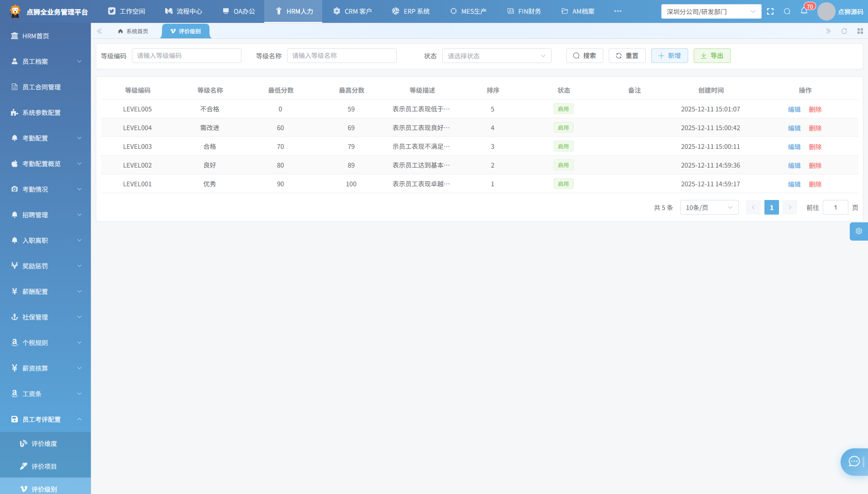Open the more modules ellipsis menu
The width and height of the screenshot is (868, 494).
pyautogui.click(x=618, y=11)
